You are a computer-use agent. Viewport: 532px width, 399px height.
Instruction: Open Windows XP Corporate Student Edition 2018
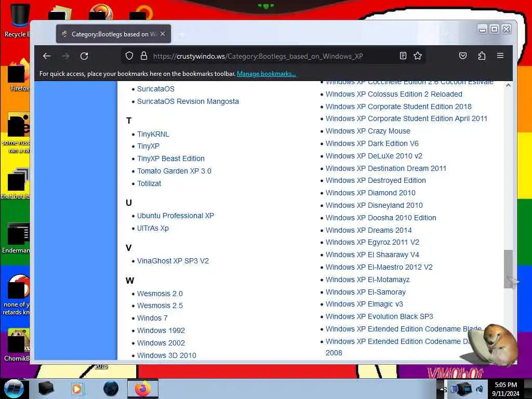pyautogui.click(x=398, y=107)
